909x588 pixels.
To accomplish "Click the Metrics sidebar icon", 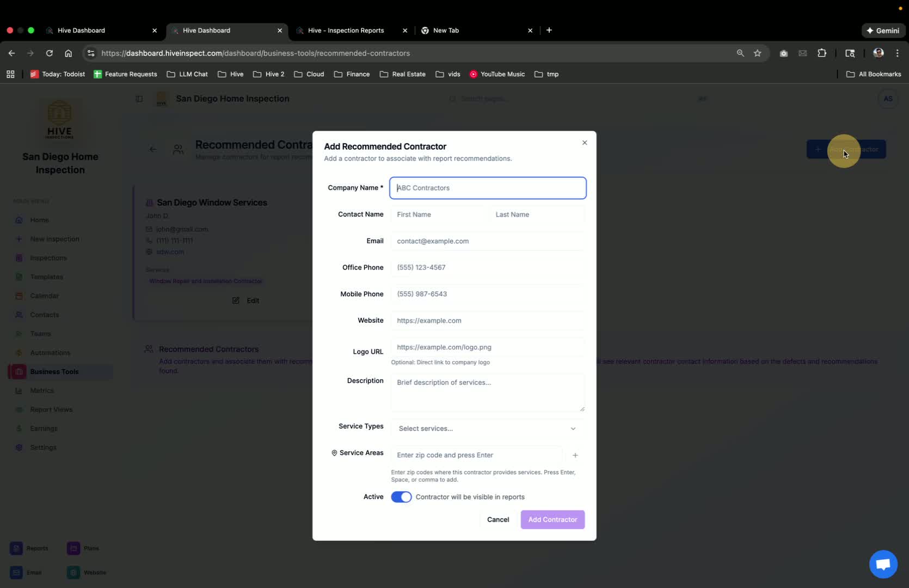I will coord(19,391).
